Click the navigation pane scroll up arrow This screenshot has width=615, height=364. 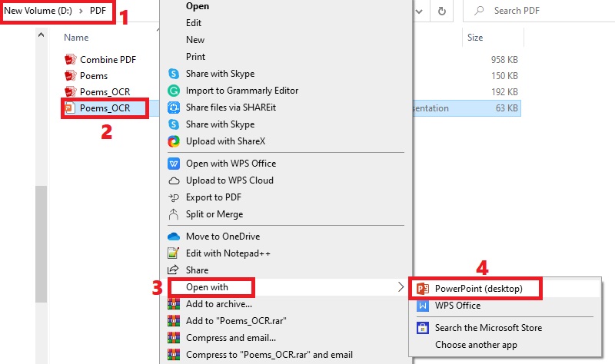point(42,35)
